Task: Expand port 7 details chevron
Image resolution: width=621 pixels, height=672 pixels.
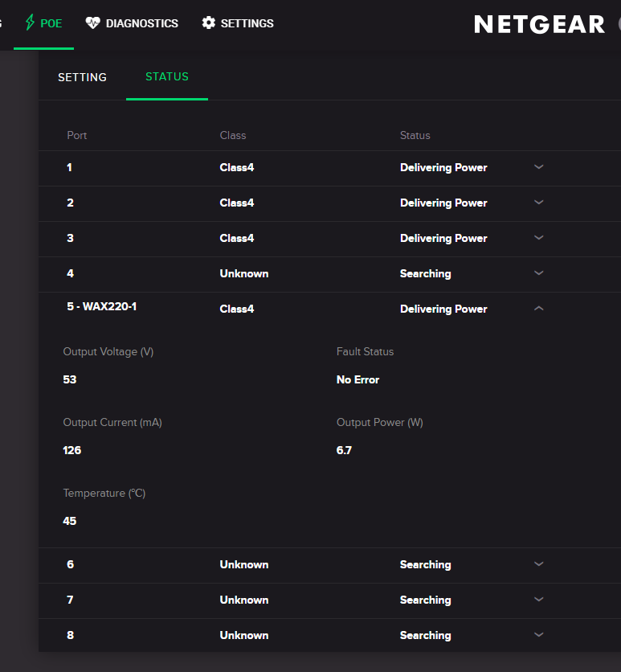Action: [x=539, y=600]
